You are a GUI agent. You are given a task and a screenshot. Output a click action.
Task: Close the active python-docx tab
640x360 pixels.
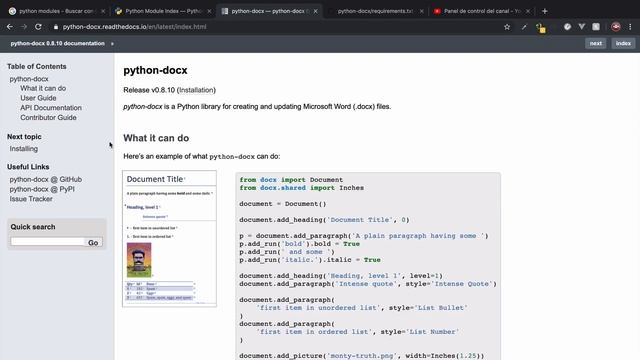(316, 11)
